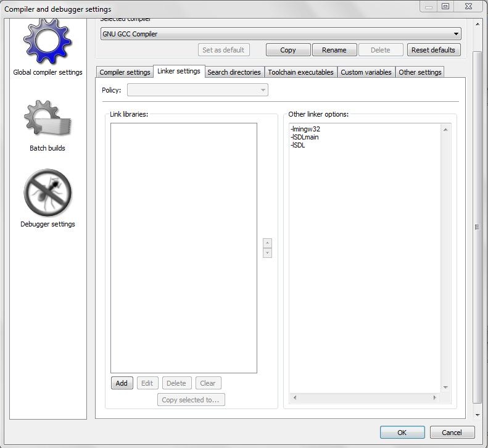Screen dimensions: 488x448
Task: Open Global compiler settings gear icon
Action: 48,42
